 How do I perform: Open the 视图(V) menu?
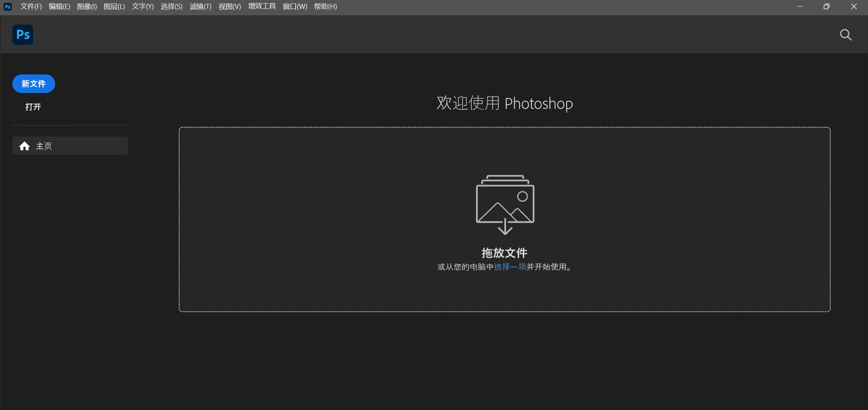click(230, 7)
